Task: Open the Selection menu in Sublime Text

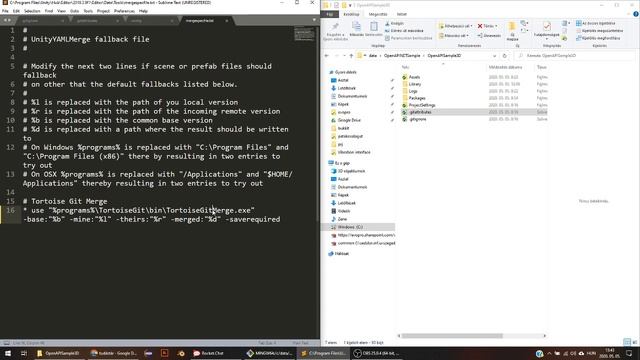Action: pyautogui.click(x=32, y=11)
